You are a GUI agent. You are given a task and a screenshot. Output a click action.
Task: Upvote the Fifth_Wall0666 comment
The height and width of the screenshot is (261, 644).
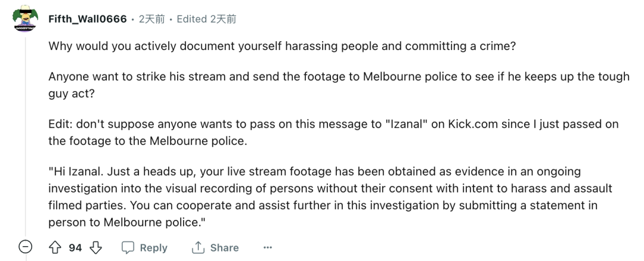(55, 247)
